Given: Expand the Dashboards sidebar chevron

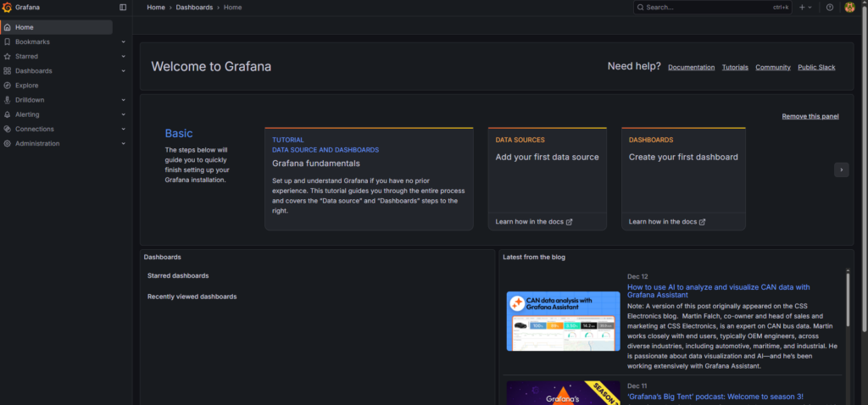Looking at the screenshot, I should point(123,71).
